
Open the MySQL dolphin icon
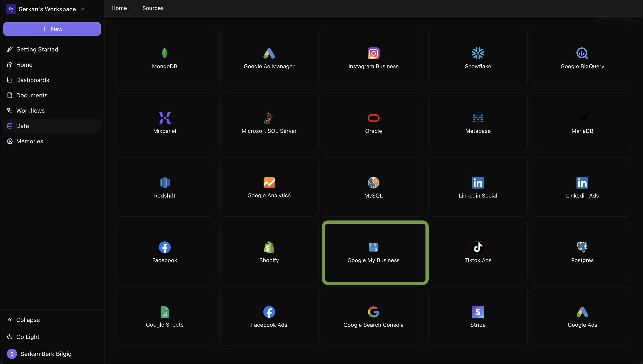(x=373, y=182)
